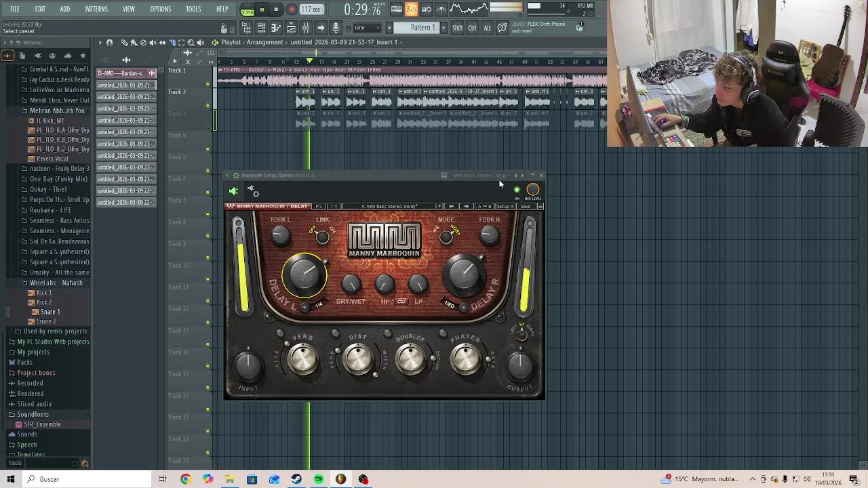Screen dimensions: 868x488
Task: Select the Snare 1 sample
Action: coord(50,312)
